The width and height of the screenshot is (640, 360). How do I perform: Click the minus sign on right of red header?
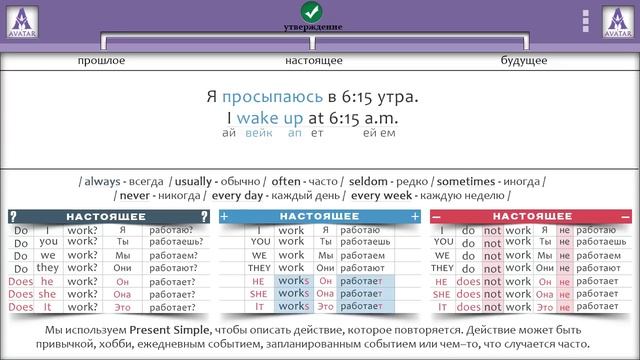tap(626, 217)
